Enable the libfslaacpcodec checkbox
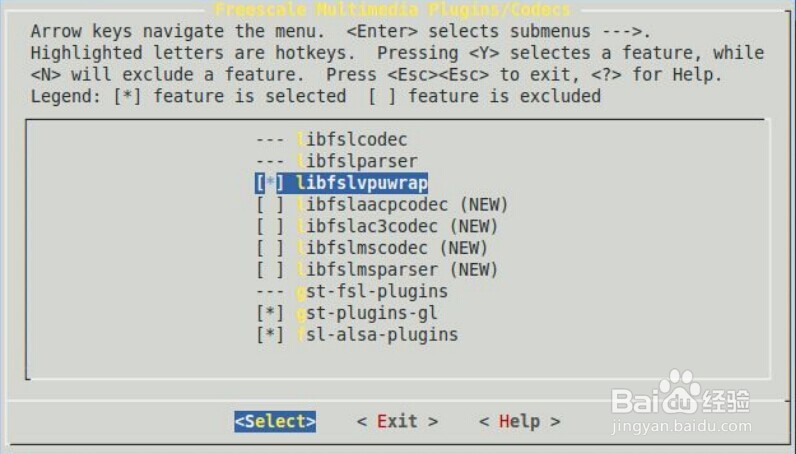796x454 pixels. pyautogui.click(x=270, y=205)
